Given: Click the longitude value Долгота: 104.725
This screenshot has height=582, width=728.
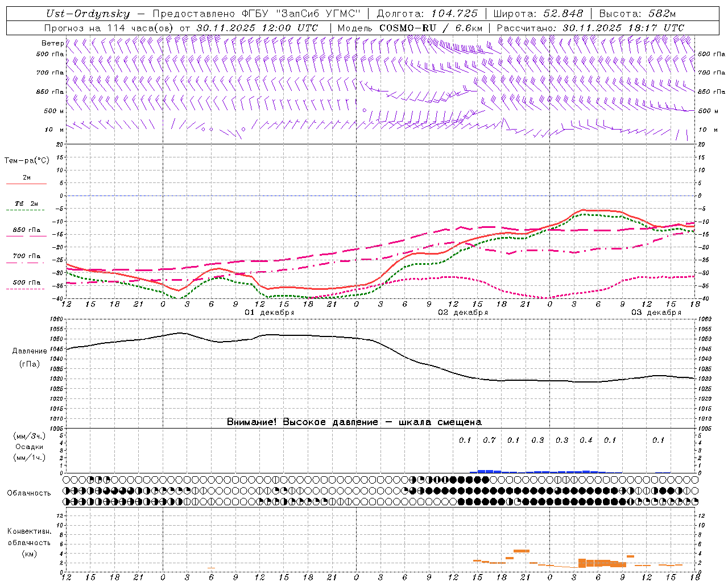Looking at the screenshot, I should pos(427,14).
